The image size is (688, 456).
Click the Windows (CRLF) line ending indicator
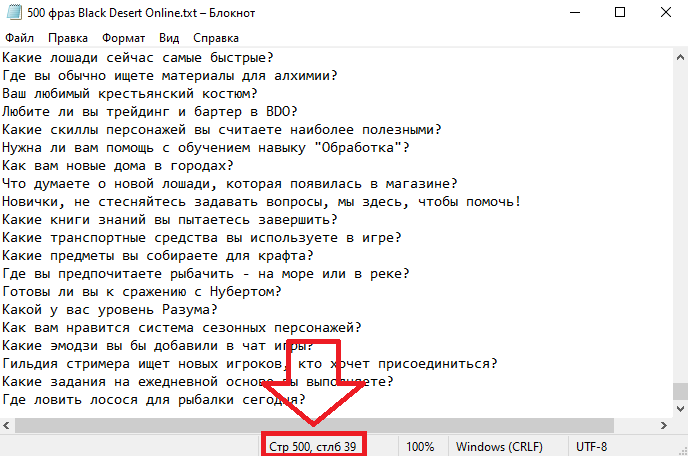point(499,447)
